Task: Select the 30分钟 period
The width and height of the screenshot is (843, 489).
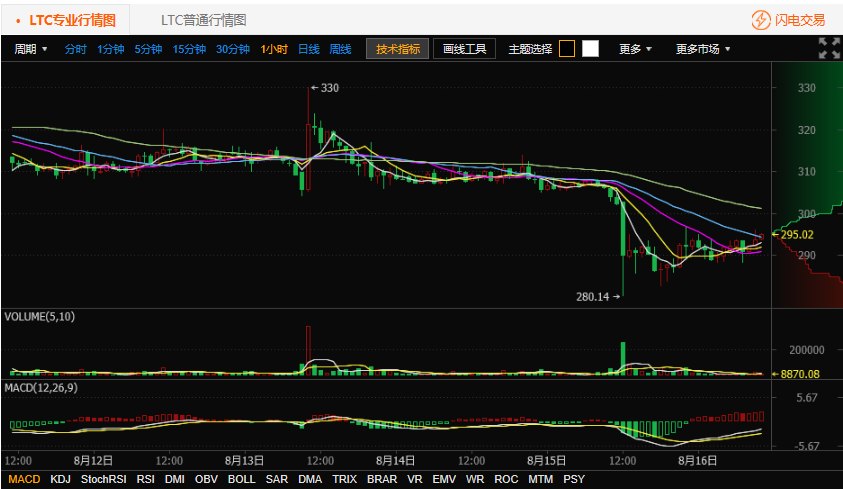Action: coord(232,49)
